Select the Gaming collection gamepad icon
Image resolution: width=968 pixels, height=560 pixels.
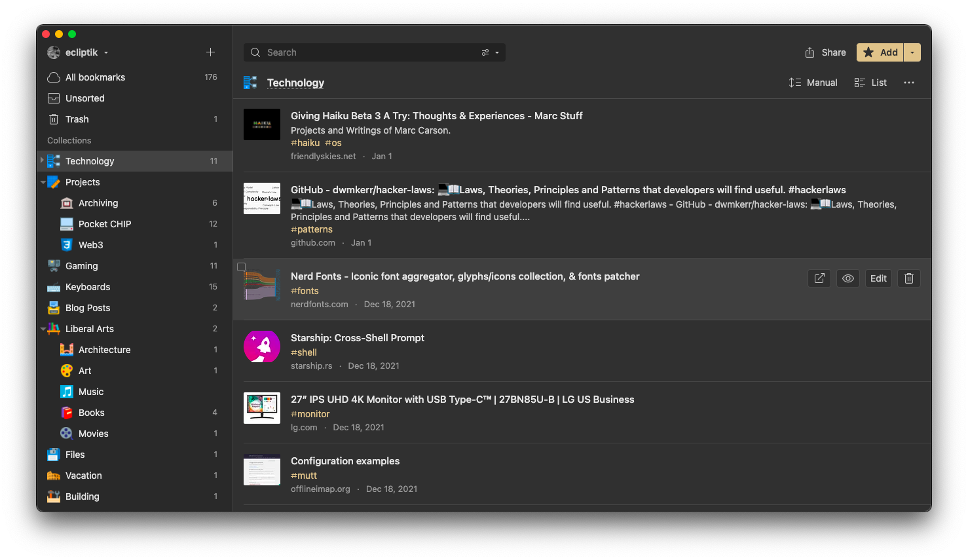tap(53, 265)
